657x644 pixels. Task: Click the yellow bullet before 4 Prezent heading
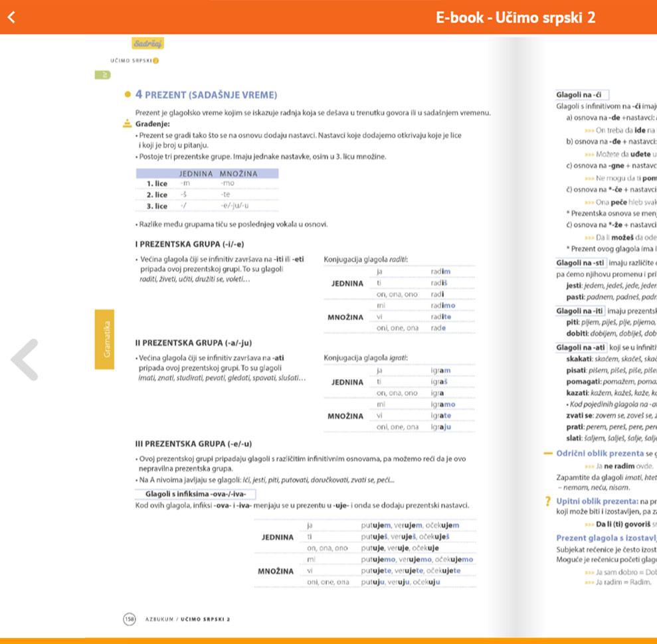coord(127,95)
